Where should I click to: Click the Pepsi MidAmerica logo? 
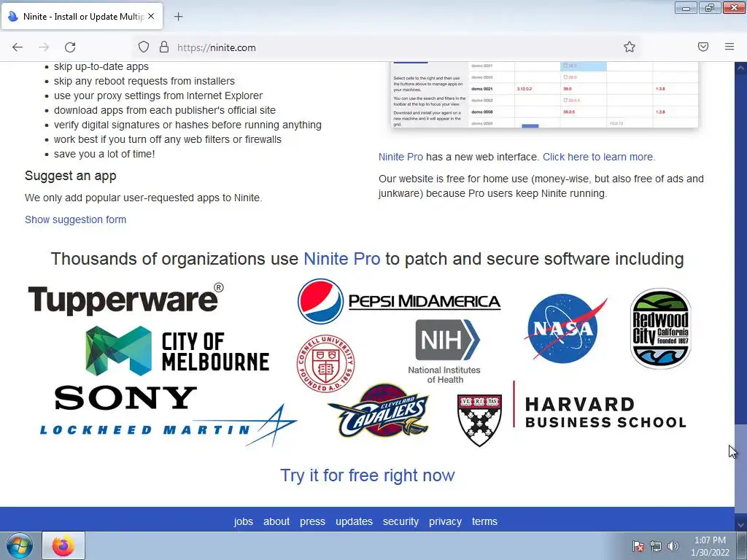coord(399,301)
